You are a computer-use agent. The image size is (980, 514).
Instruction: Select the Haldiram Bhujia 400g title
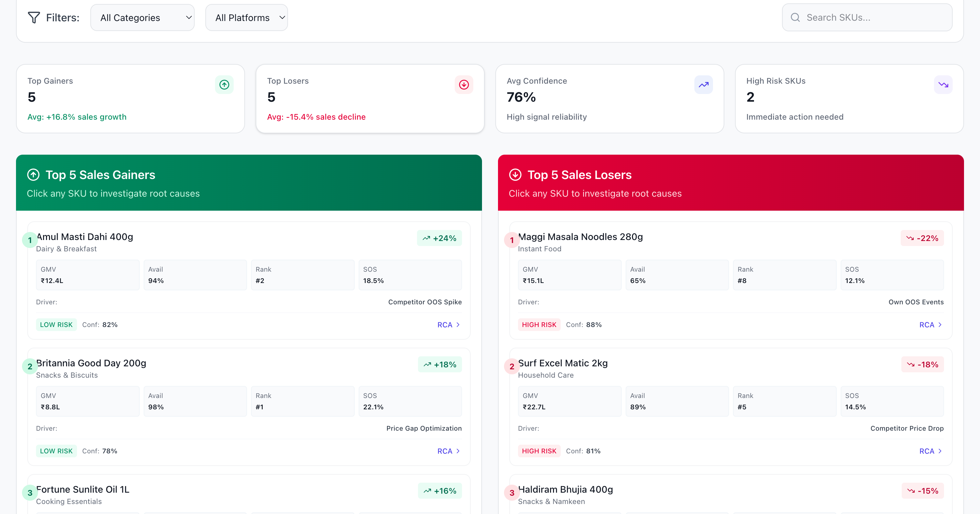(x=566, y=489)
